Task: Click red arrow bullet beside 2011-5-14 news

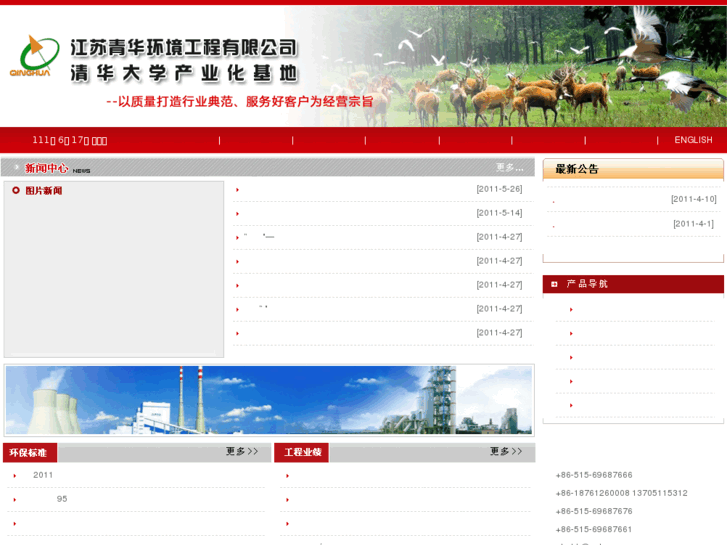Action: tap(237, 214)
